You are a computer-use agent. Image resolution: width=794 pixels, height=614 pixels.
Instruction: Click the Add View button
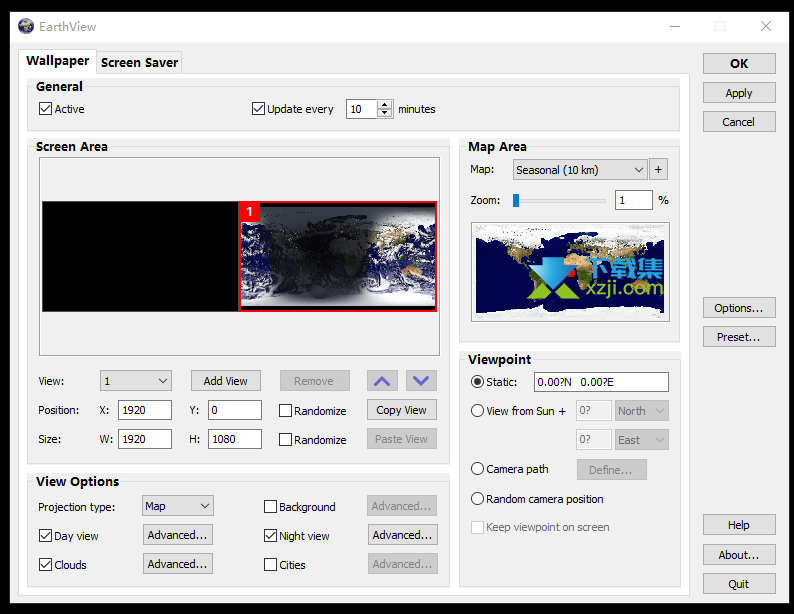click(x=226, y=381)
